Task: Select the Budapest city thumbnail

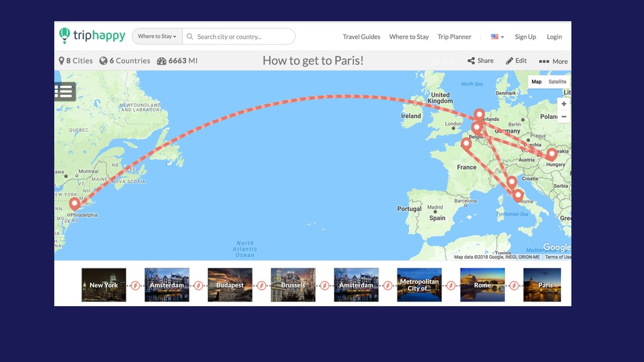Action: (230, 285)
